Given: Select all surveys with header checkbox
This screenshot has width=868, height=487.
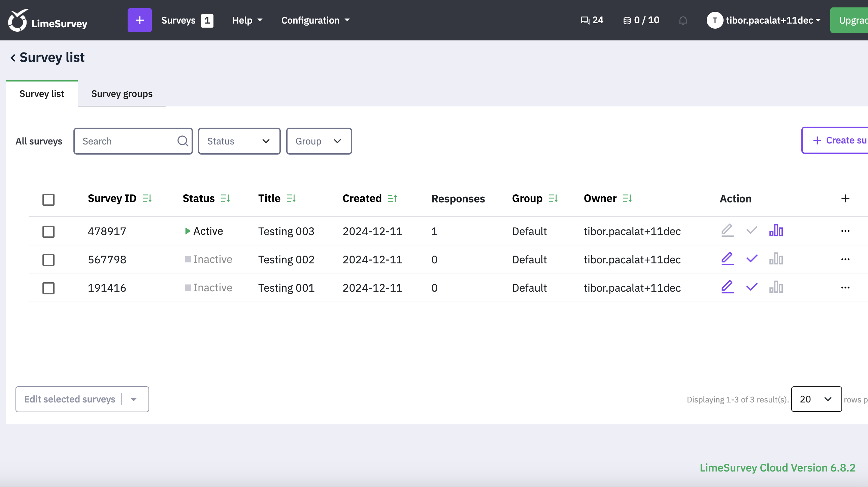Looking at the screenshot, I should 48,199.
